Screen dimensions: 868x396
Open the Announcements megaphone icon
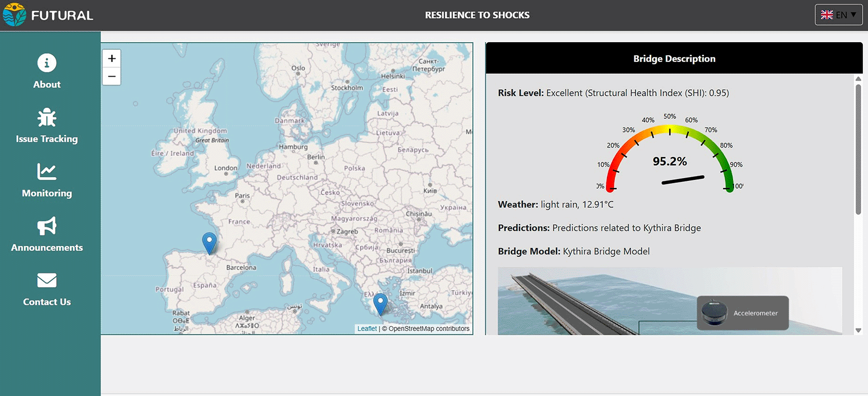point(47,226)
